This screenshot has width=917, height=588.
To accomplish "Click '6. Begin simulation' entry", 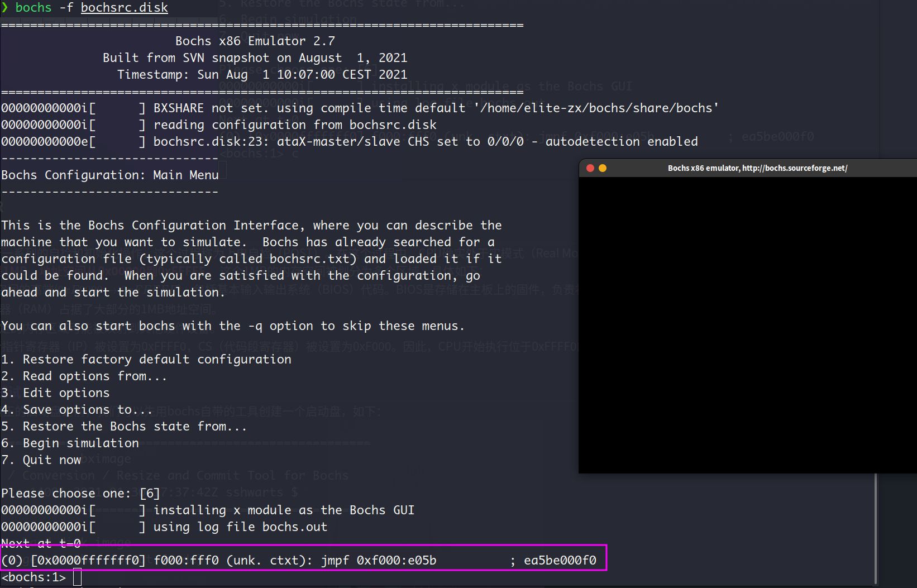I will pyautogui.click(x=70, y=443).
